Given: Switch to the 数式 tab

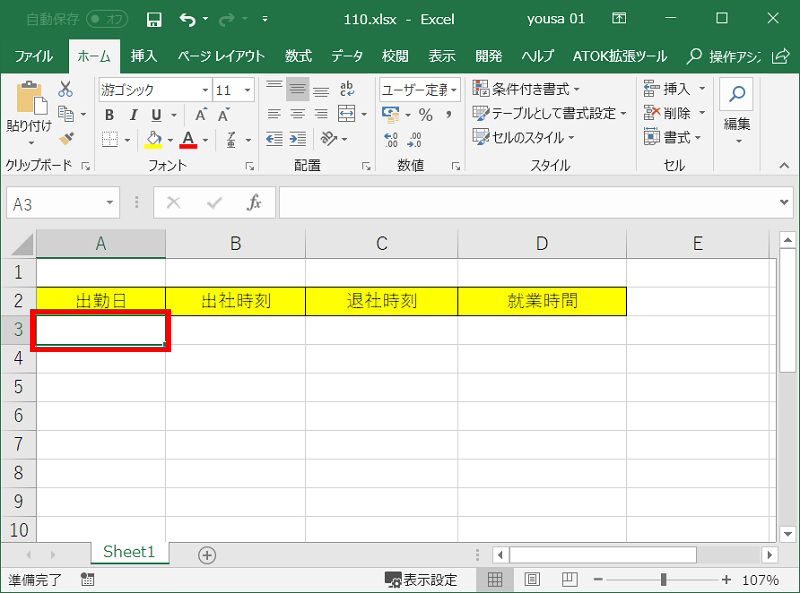Looking at the screenshot, I should click(298, 56).
